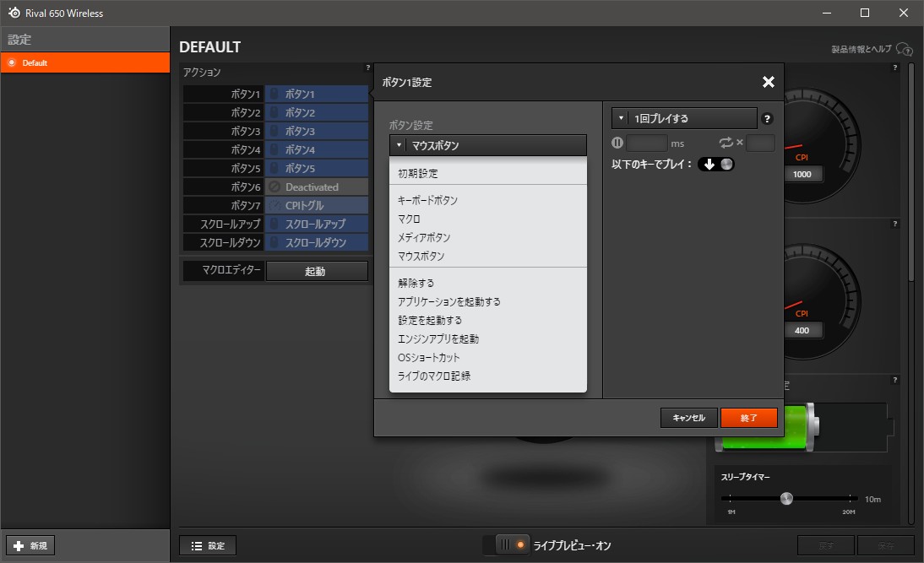Close the ボタン1設定 dialog with the X

pos(768,82)
